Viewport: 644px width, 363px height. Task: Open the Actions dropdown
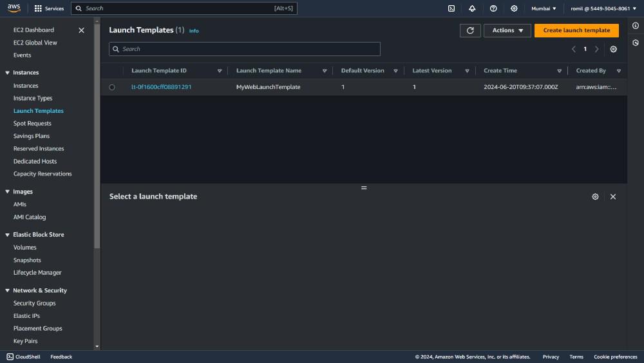coord(507,30)
